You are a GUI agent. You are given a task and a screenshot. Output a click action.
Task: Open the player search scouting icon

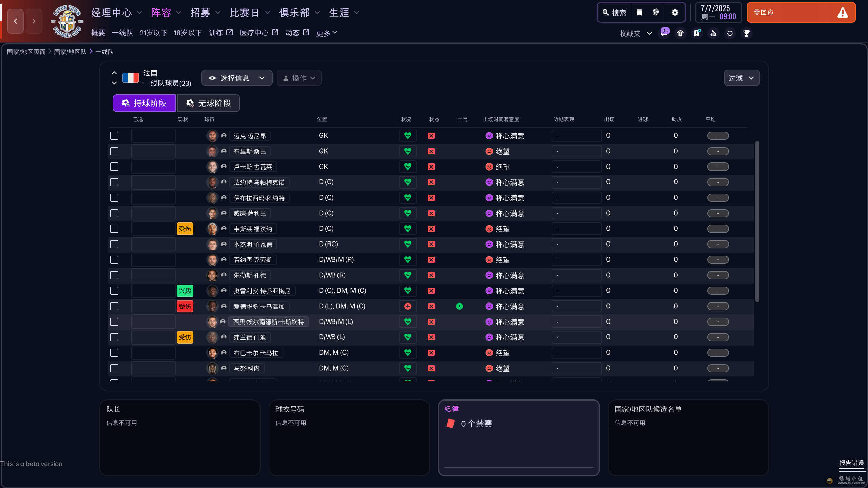pos(713,33)
